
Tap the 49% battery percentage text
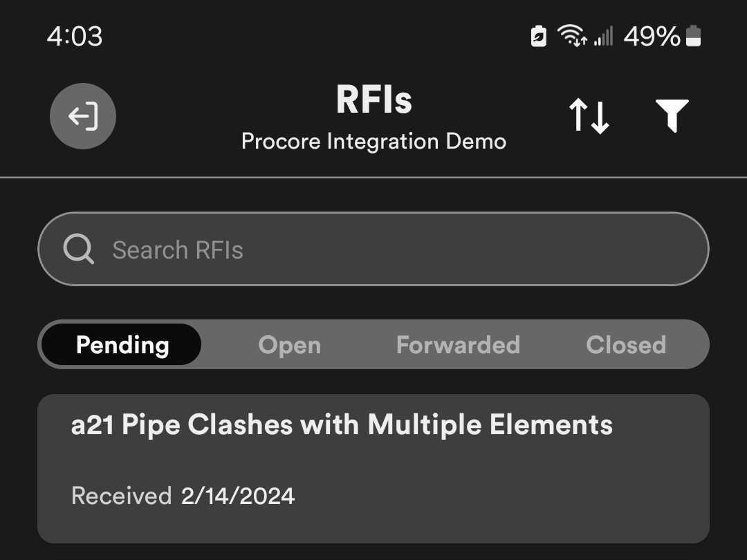[x=652, y=36]
